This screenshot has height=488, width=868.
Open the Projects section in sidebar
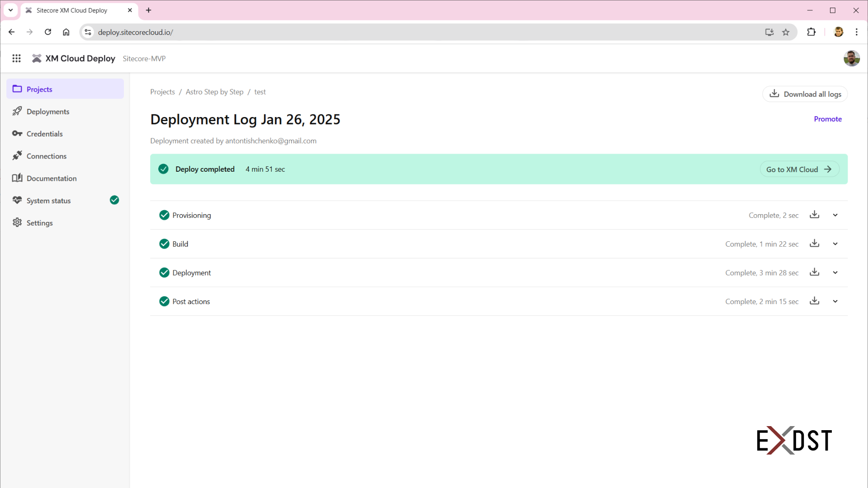coord(39,89)
